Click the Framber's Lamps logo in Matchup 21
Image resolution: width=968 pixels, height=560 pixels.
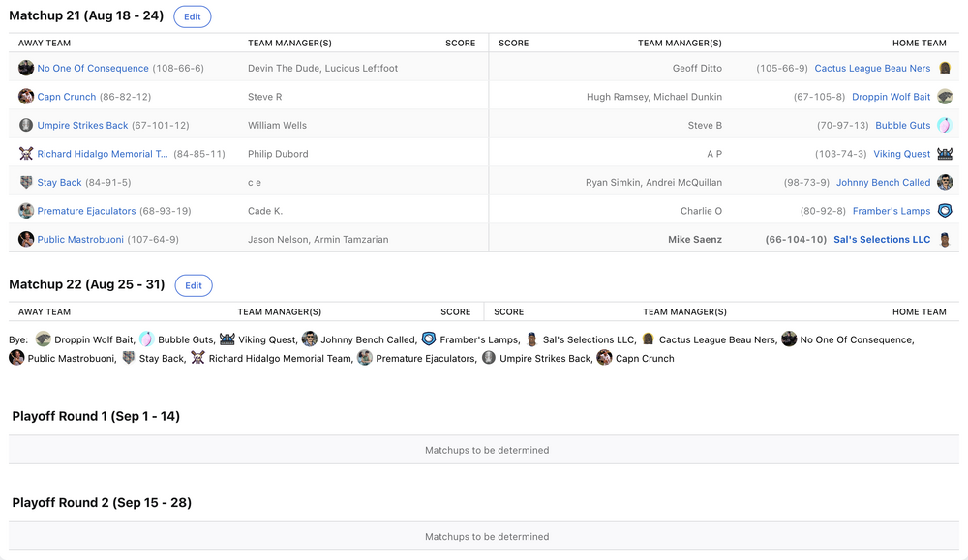coord(945,211)
